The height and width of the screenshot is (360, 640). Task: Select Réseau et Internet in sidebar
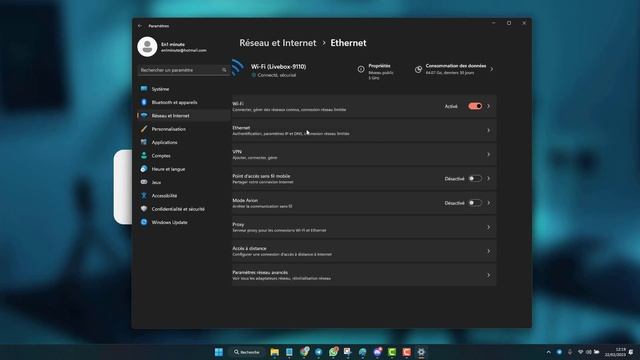[x=184, y=116]
